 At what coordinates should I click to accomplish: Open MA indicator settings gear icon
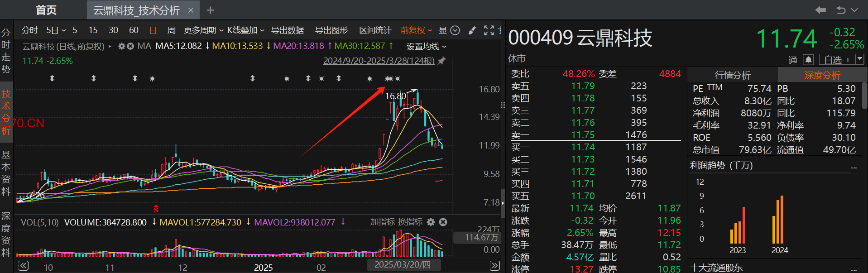point(121,46)
